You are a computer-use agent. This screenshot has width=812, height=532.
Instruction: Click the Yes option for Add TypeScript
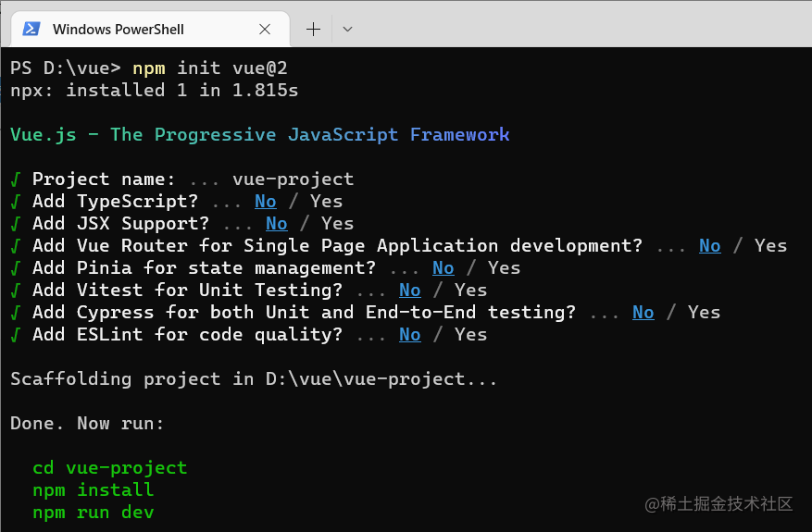click(x=326, y=202)
